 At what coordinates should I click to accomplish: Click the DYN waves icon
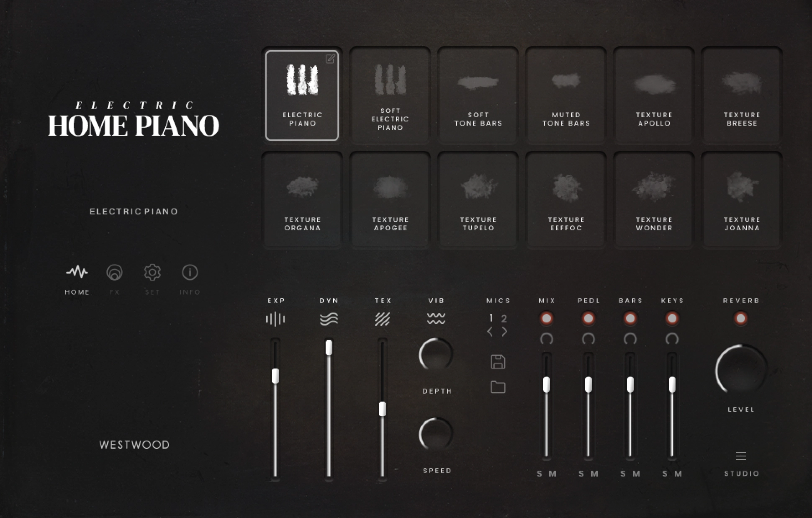329,320
